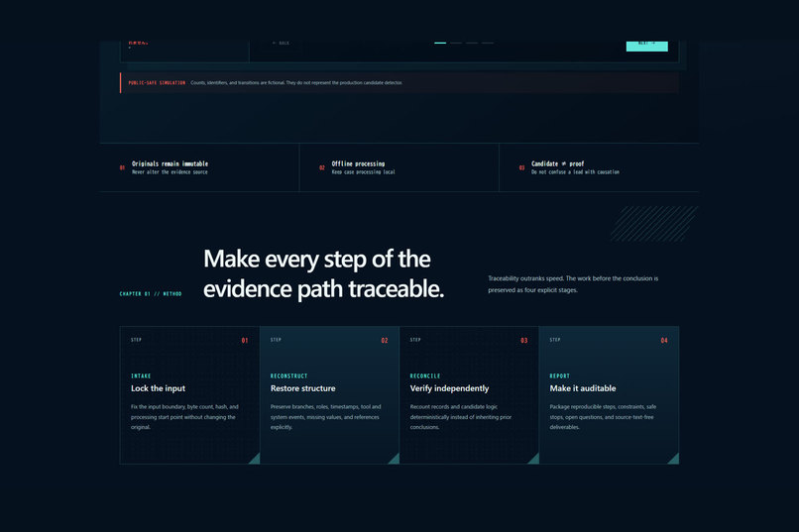Viewport: 799px width, 532px height.
Task: Open the 'Lock the input' step card
Action: pos(189,395)
